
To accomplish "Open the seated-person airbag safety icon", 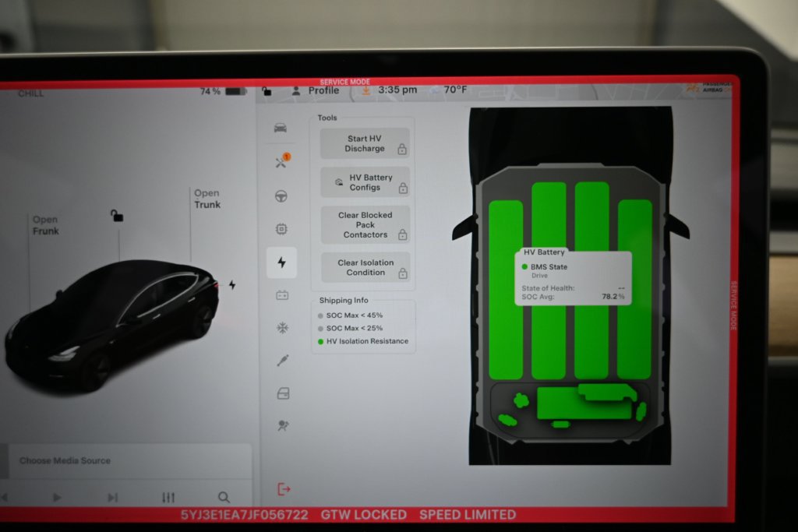I will pos(283,425).
